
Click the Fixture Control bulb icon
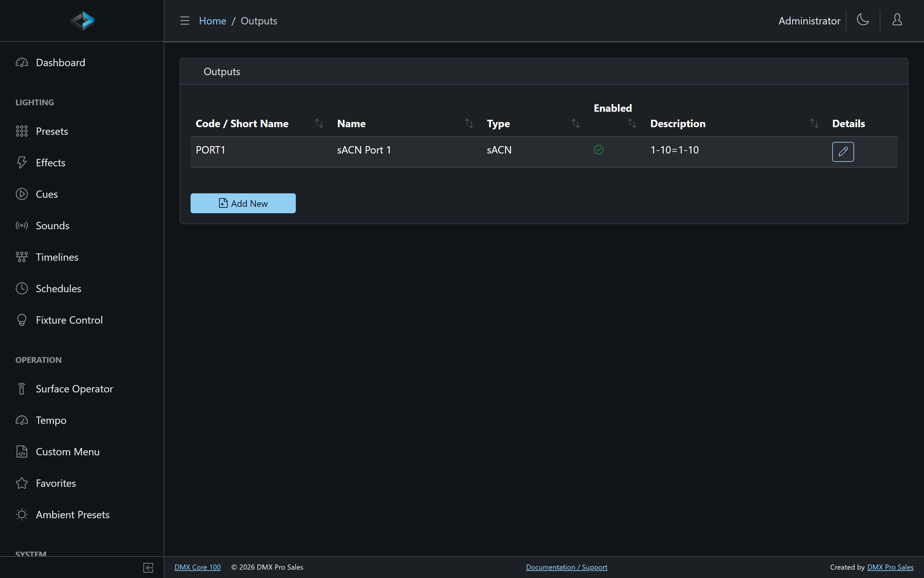coord(22,320)
